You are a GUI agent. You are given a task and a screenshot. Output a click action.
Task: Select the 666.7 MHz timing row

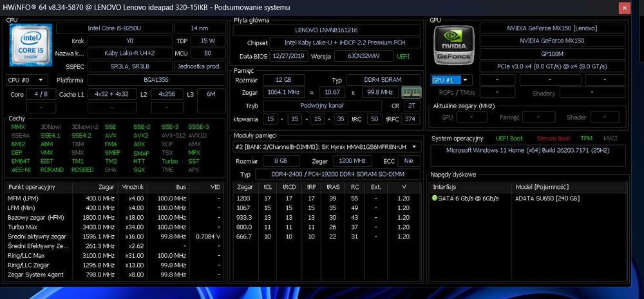pos(327,236)
